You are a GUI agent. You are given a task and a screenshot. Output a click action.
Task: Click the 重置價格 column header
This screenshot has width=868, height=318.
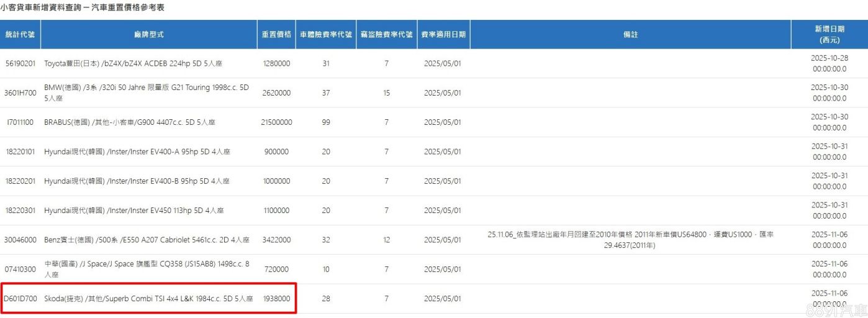click(276, 35)
